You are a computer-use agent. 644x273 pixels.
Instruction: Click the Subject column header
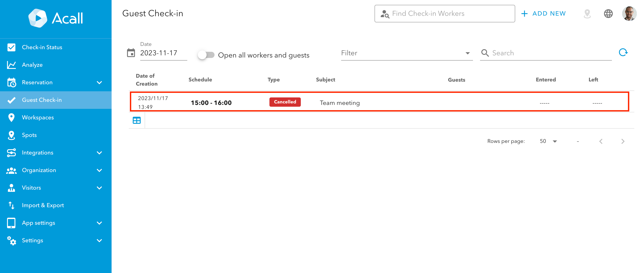click(x=325, y=80)
